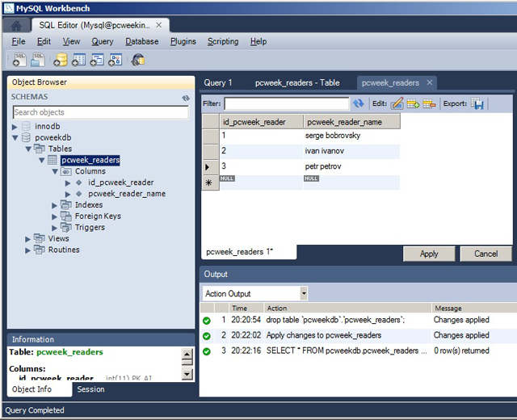Click the cell 'petr petrov'

point(351,166)
